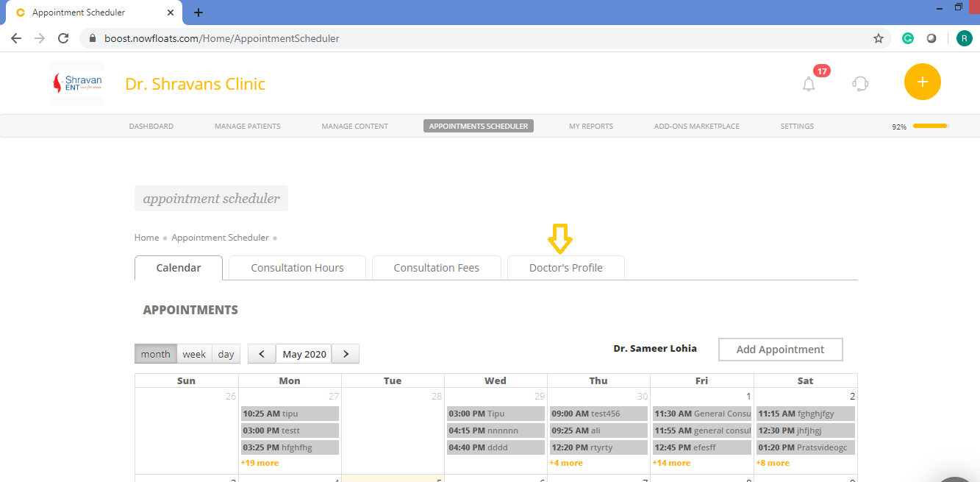Open 04:15 PM nnnnnn appointment

pos(496,430)
